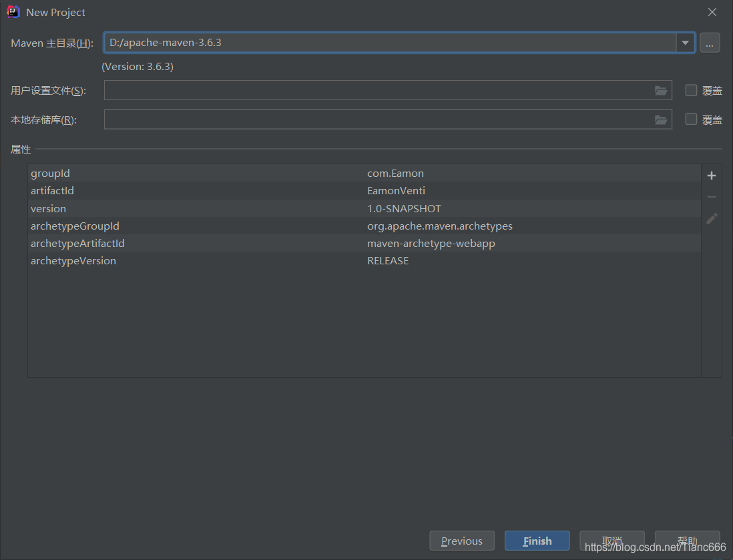Click the maven-archetype-webapp value
Screen dimensions: 733x560
(x=431, y=243)
